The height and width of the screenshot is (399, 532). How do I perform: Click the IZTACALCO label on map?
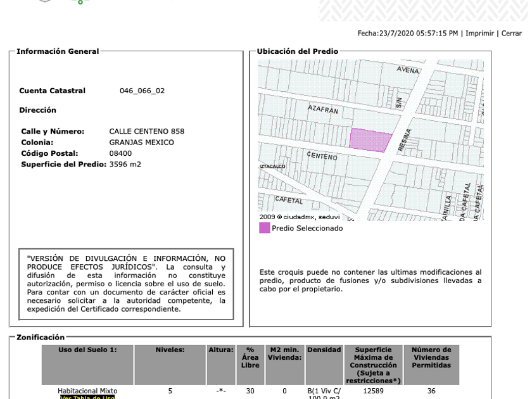(x=272, y=166)
